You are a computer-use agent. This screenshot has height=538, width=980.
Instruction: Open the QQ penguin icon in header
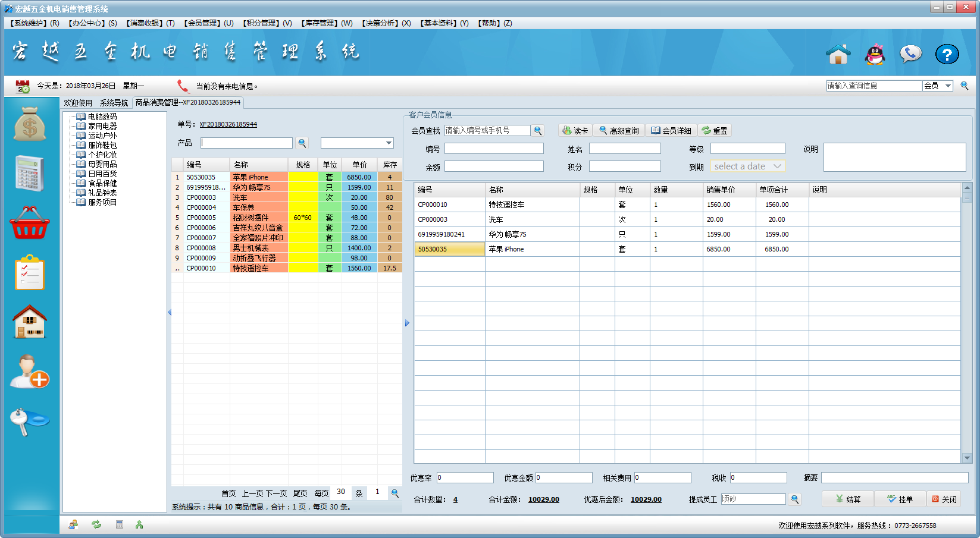click(874, 55)
